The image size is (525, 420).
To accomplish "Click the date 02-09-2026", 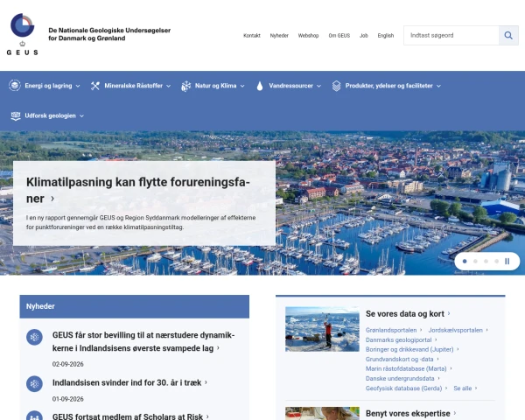I will point(68,364).
